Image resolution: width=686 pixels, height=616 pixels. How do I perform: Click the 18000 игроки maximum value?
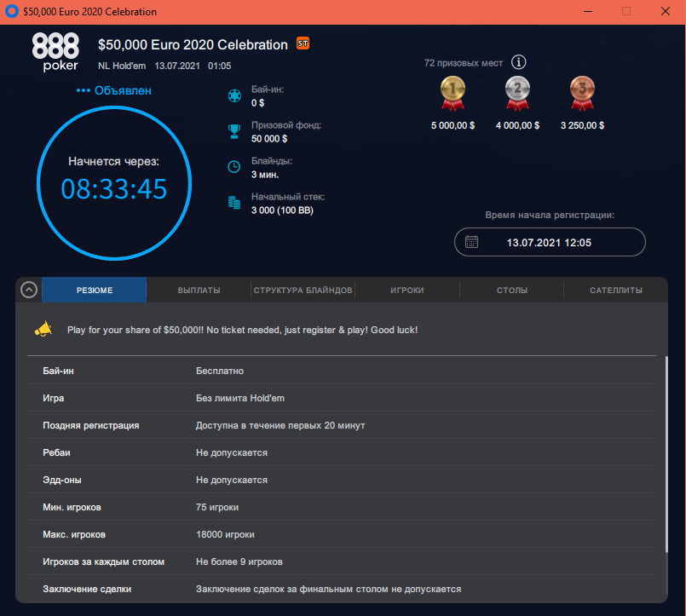click(x=225, y=534)
